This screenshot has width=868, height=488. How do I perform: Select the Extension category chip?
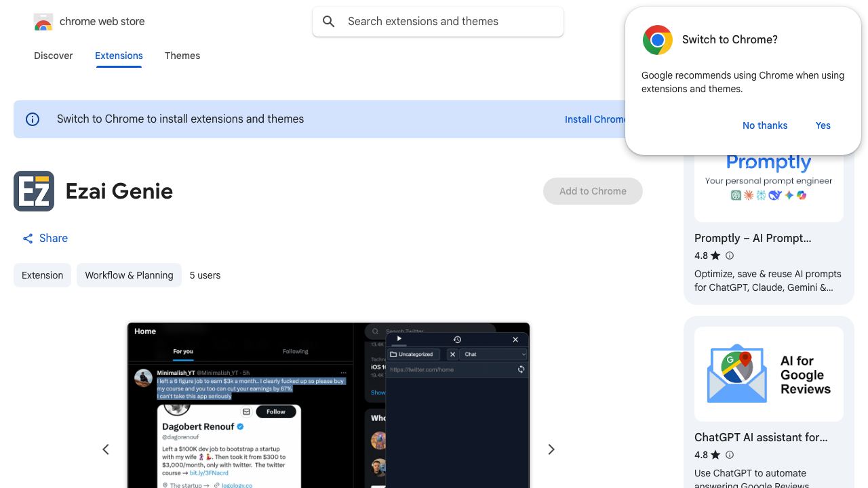point(42,275)
